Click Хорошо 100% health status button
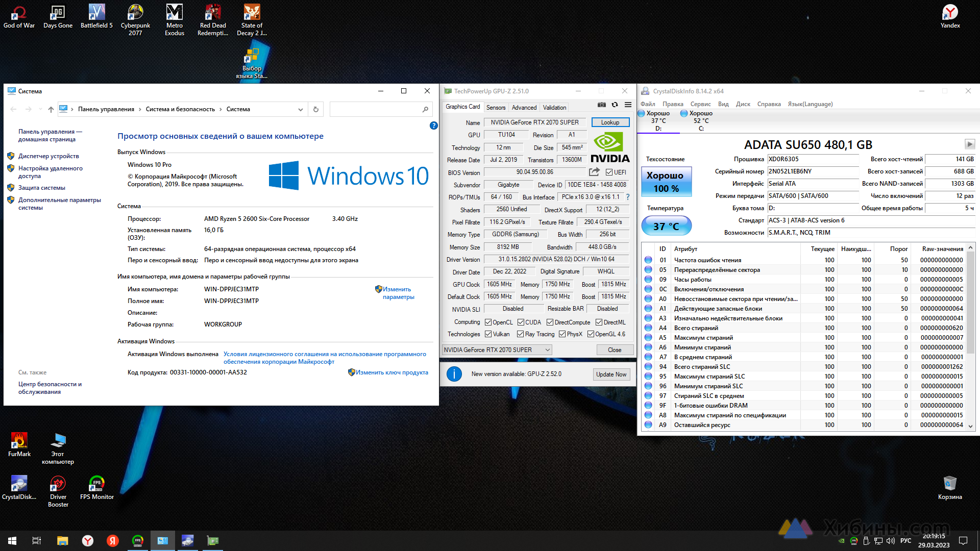 click(666, 182)
